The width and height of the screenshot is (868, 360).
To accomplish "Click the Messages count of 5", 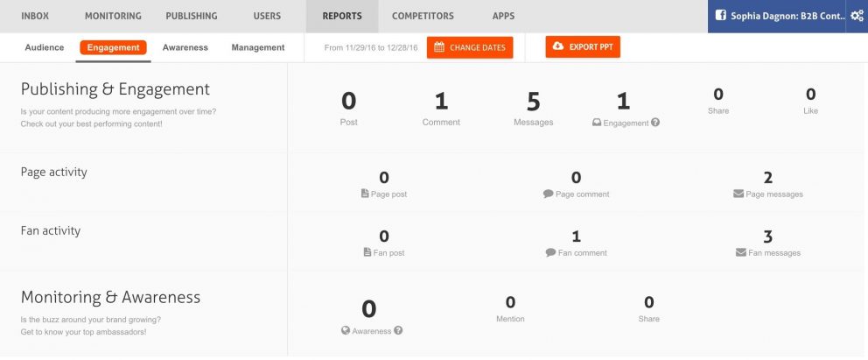I will click(x=533, y=102).
